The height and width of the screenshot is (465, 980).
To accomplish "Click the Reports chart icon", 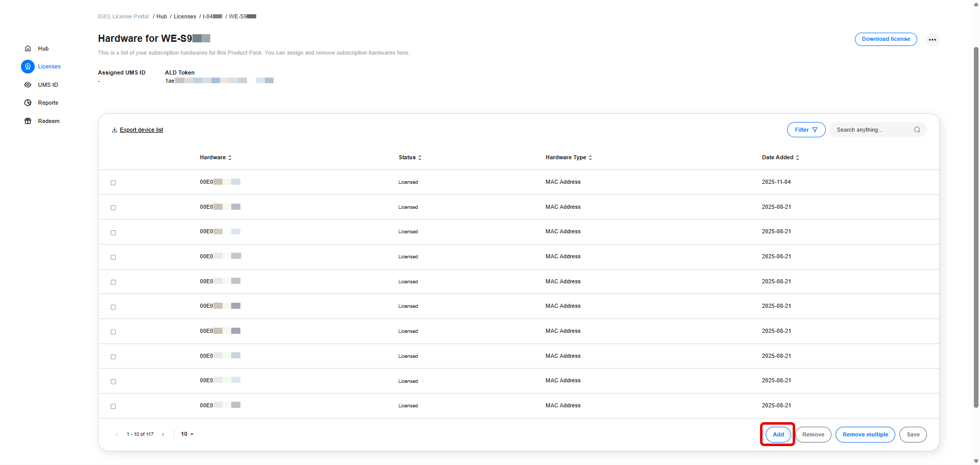I will (x=28, y=103).
